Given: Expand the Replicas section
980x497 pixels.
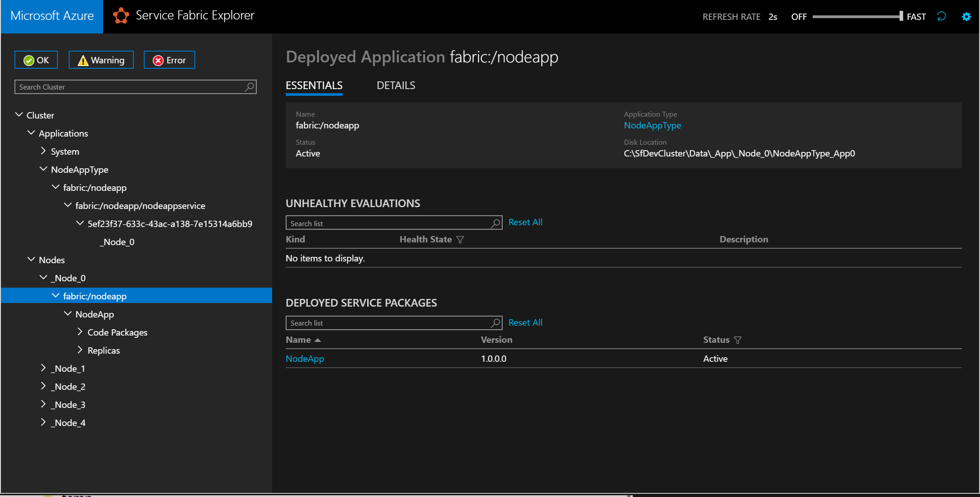Looking at the screenshot, I should (x=79, y=350).
